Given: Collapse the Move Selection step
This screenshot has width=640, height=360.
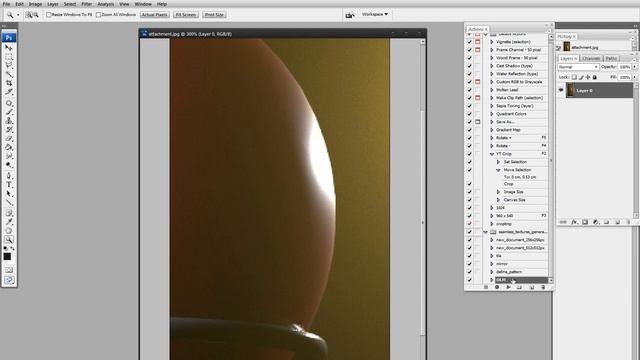Looking at the screenshot, I should [x=498, y=170].
